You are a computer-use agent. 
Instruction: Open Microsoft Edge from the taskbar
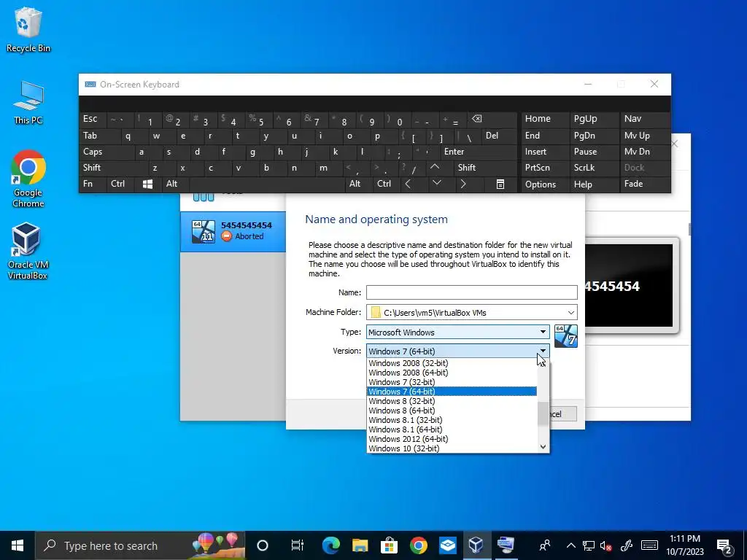(x=331, y=545)
